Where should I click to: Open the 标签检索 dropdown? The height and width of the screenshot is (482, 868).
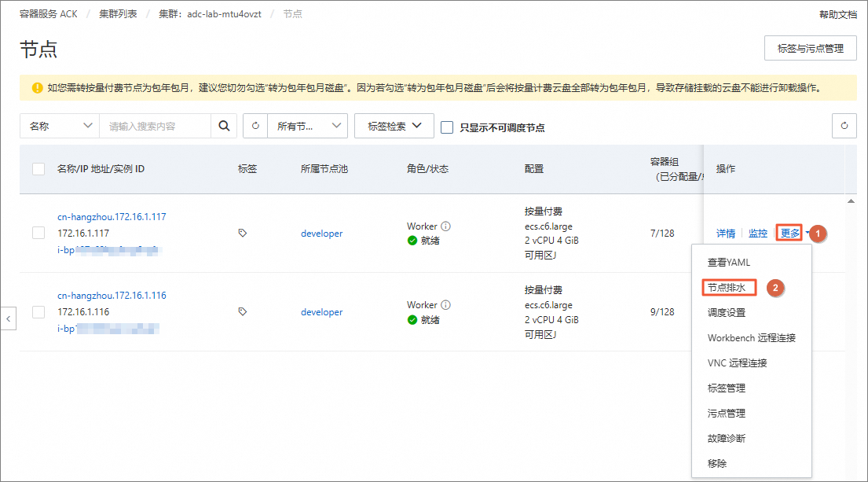coord(394,126)
